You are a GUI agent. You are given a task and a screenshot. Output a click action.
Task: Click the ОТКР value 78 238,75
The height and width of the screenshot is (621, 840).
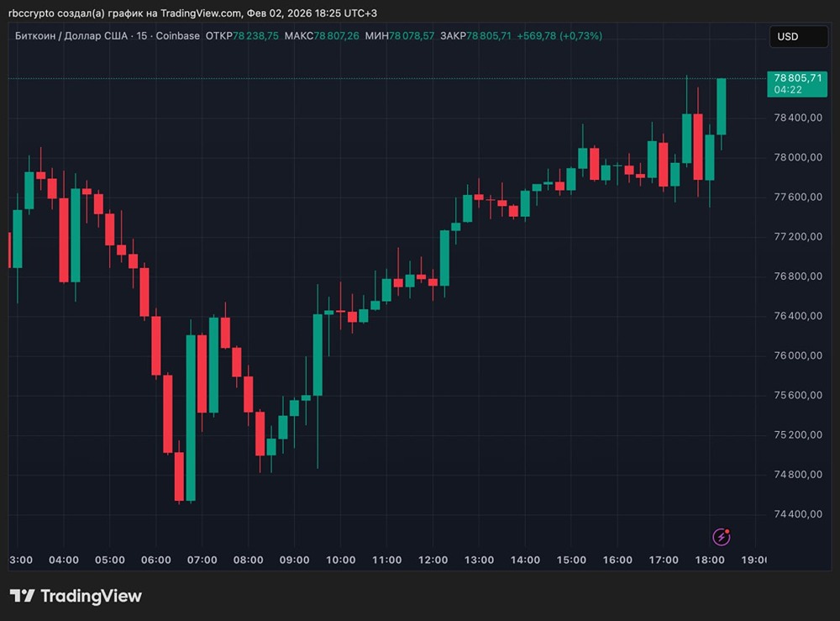click(255, 36)
